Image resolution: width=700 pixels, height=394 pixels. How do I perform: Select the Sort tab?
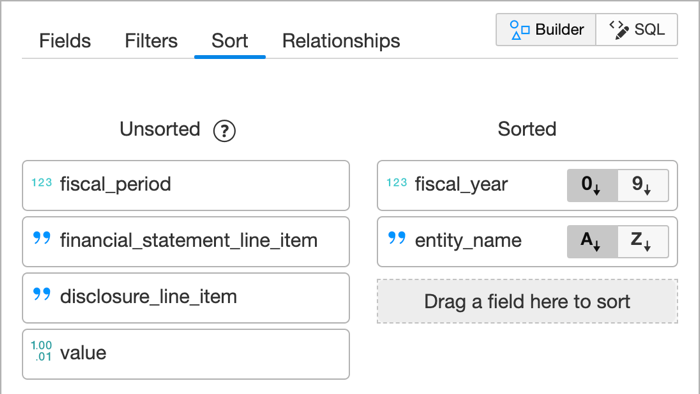click(x=229, y=41)
